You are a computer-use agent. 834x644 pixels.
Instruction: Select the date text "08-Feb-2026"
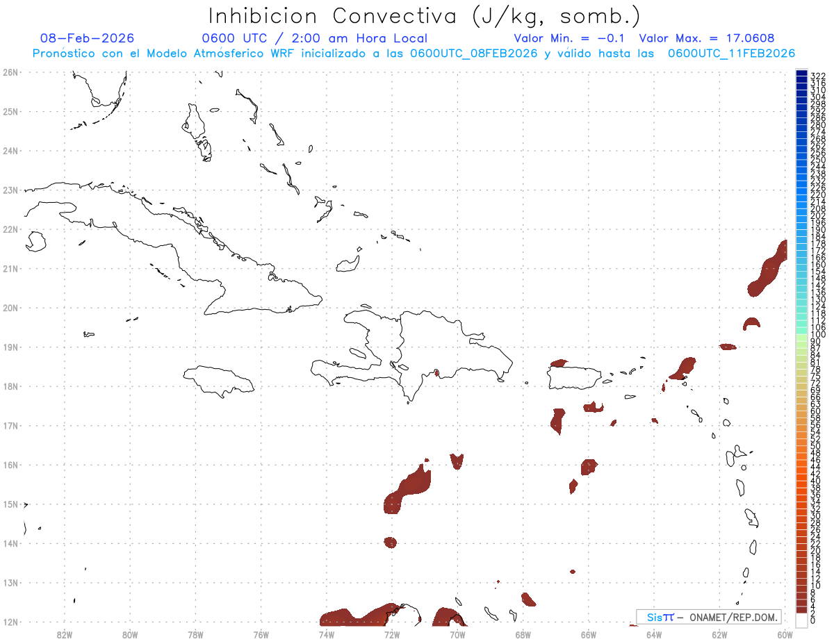point(87,38)
